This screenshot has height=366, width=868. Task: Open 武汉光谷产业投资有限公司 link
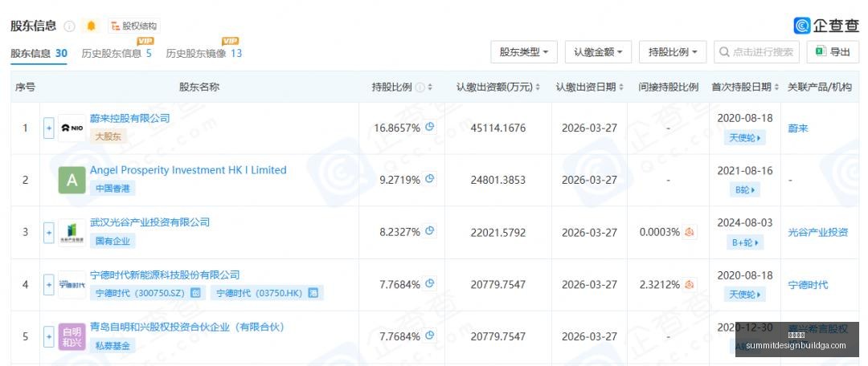(150, 222)
